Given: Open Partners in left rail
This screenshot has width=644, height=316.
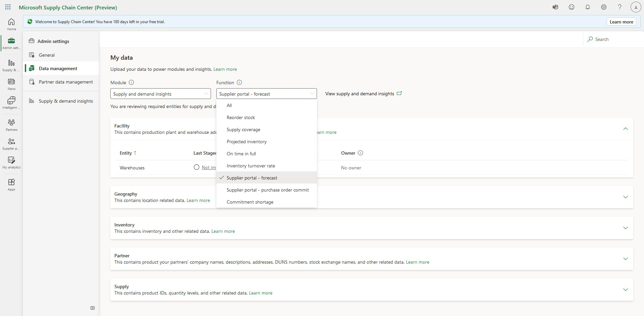Looking at the screenshot, I should (x=11, y=125).
